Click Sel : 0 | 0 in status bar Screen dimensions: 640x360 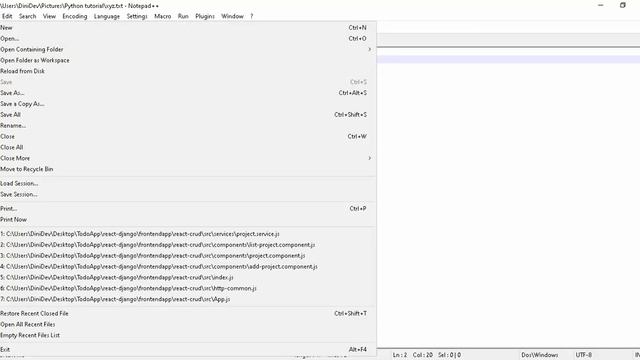[449, 355]
